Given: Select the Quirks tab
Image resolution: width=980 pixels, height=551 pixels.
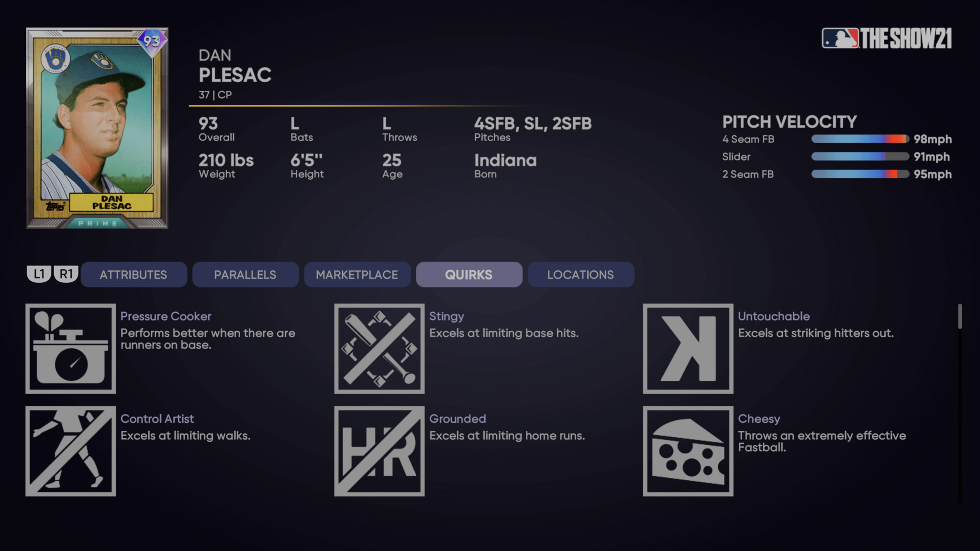Looking at the screenshot, I should [x=469, y=275].
